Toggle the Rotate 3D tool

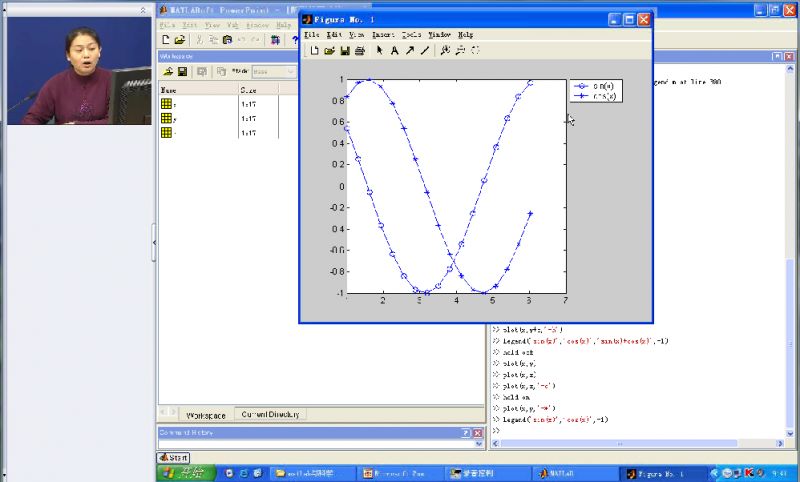tap(475, 50)
